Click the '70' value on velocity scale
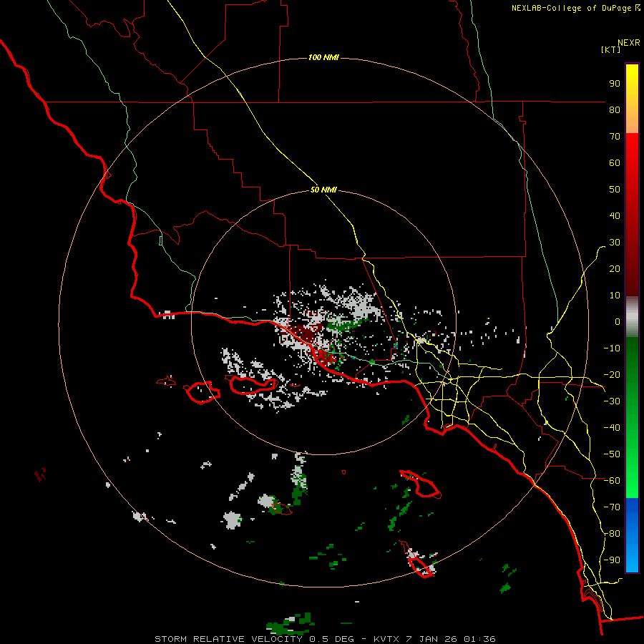Image resolution: width=644 pixels, height=644 pixels. point(615,137)
